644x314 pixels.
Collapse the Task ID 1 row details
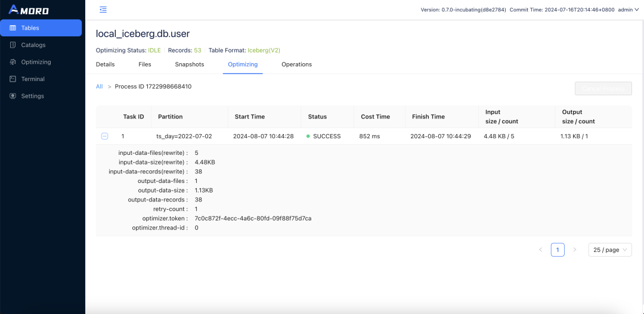[x=105, y=136]
